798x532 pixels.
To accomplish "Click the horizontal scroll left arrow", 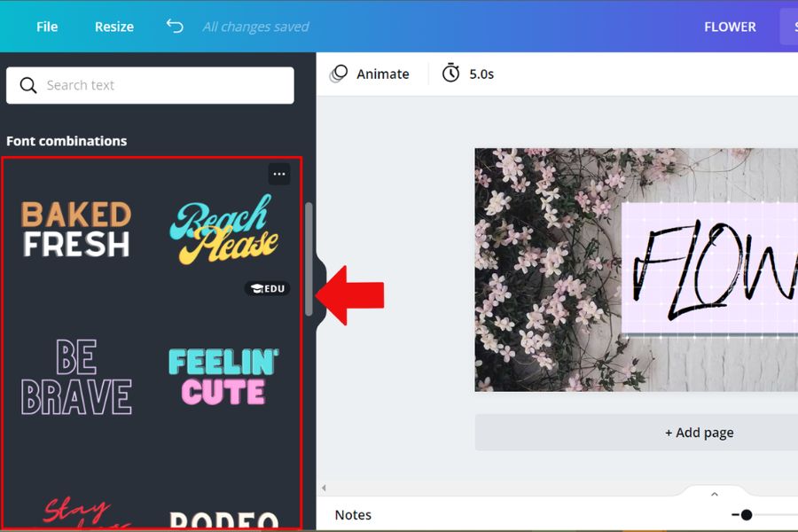I will coord(324,488).
